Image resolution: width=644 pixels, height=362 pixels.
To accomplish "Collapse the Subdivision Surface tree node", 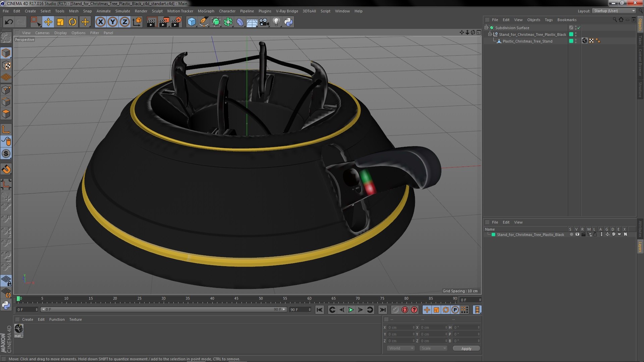I will click(x=486, y=28).
